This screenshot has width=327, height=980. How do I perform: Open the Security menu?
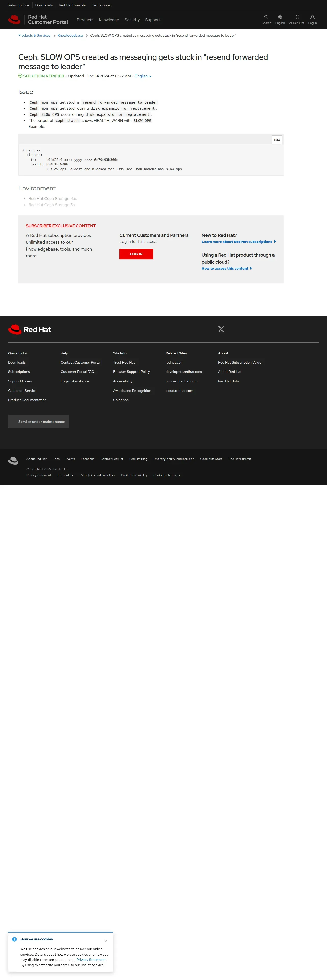click(132, 20)
